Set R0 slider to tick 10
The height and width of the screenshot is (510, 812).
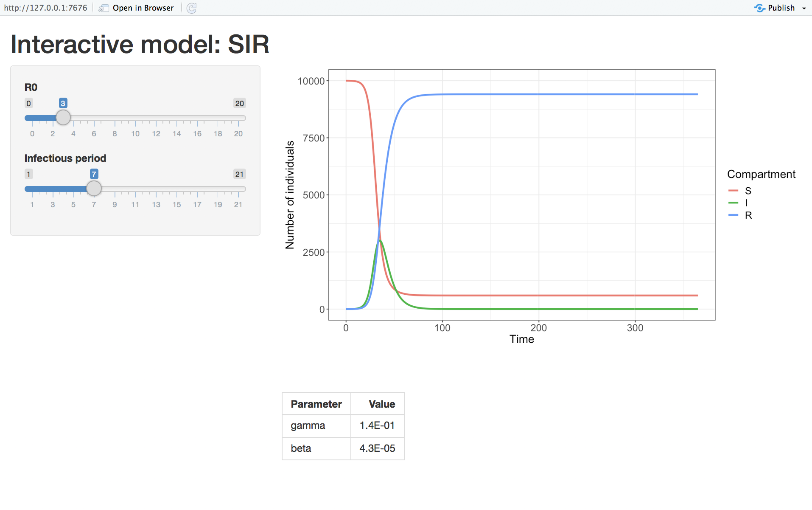click(135, 118)
